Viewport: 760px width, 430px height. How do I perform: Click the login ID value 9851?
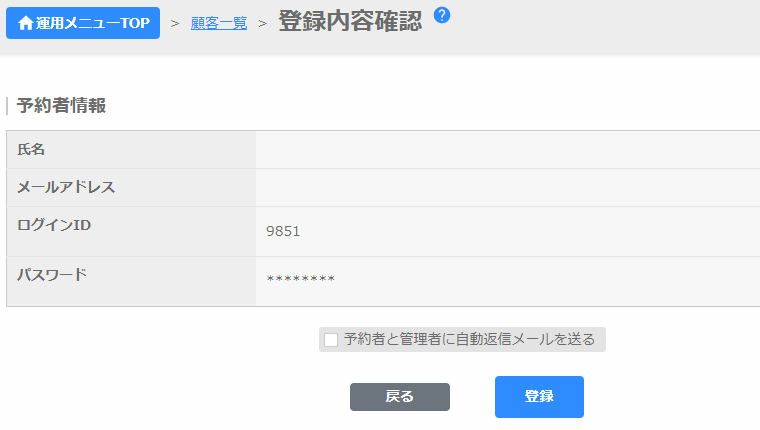coord(283,231)
